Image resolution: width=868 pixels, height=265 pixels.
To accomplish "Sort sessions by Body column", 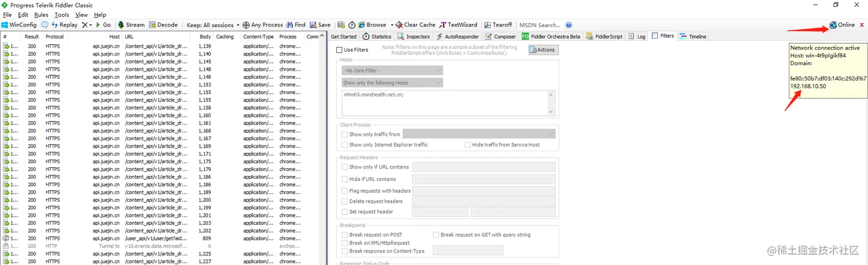I will [x=204, y=37].
